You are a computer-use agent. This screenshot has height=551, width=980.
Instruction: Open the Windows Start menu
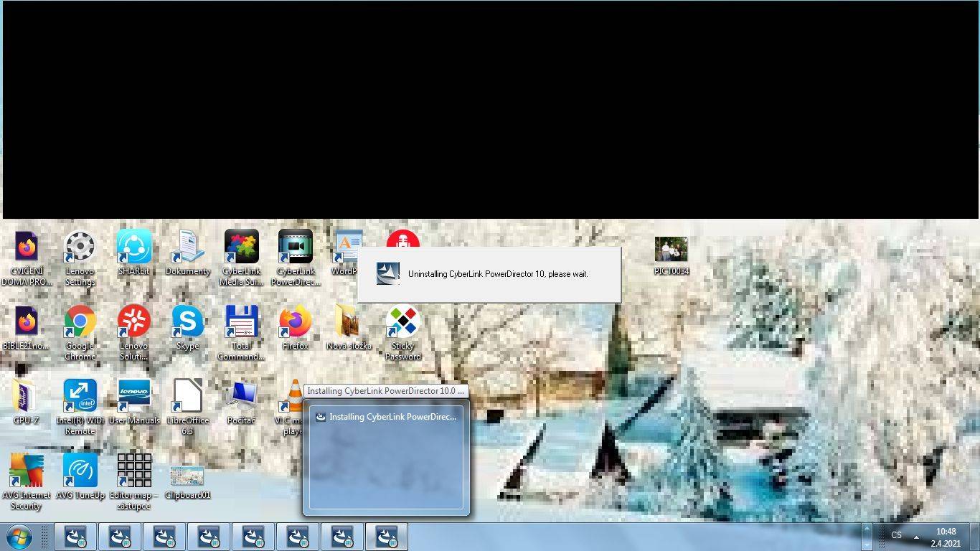click(19, 537)
